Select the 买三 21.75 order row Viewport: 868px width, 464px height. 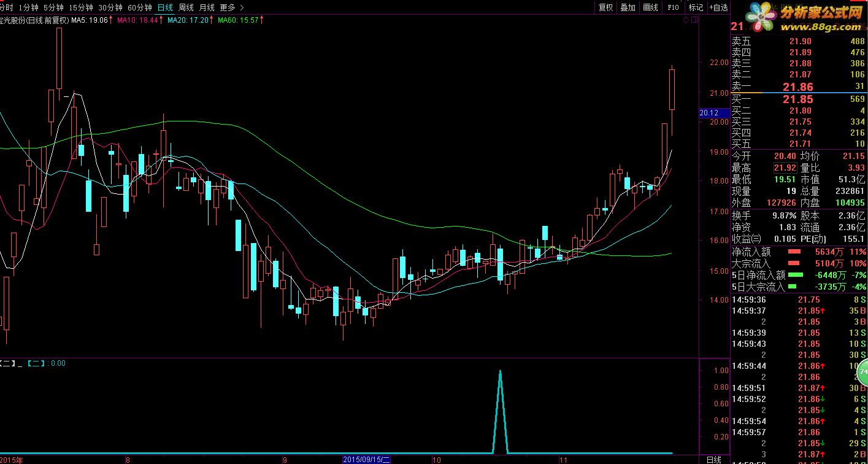[799, 122]
